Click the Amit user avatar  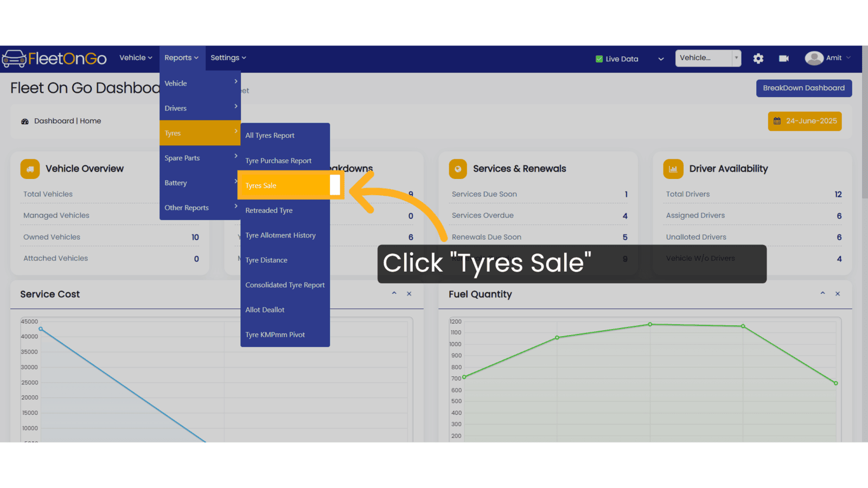814,58
